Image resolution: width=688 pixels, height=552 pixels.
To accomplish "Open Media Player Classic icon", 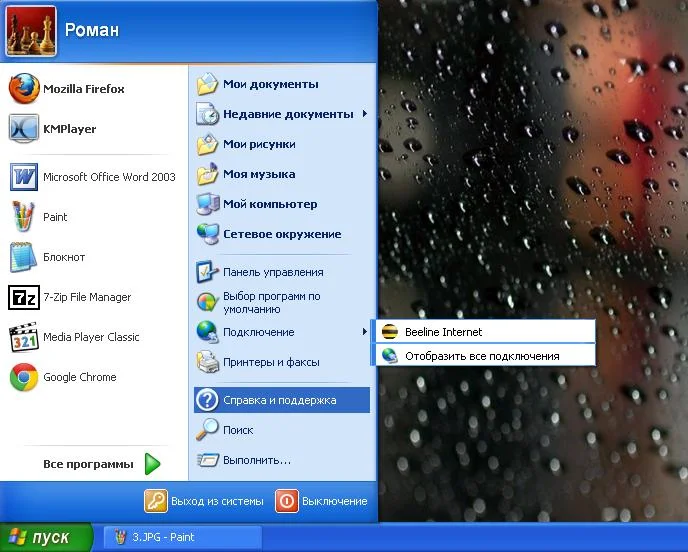I will (24, 337).
